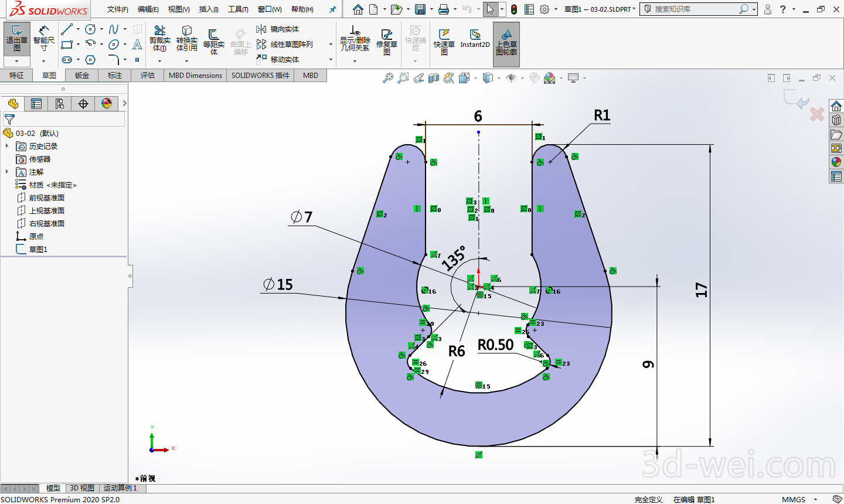
Task: Toggle the Rapid Sketch (快速草图) button
Action: (444, 41)
